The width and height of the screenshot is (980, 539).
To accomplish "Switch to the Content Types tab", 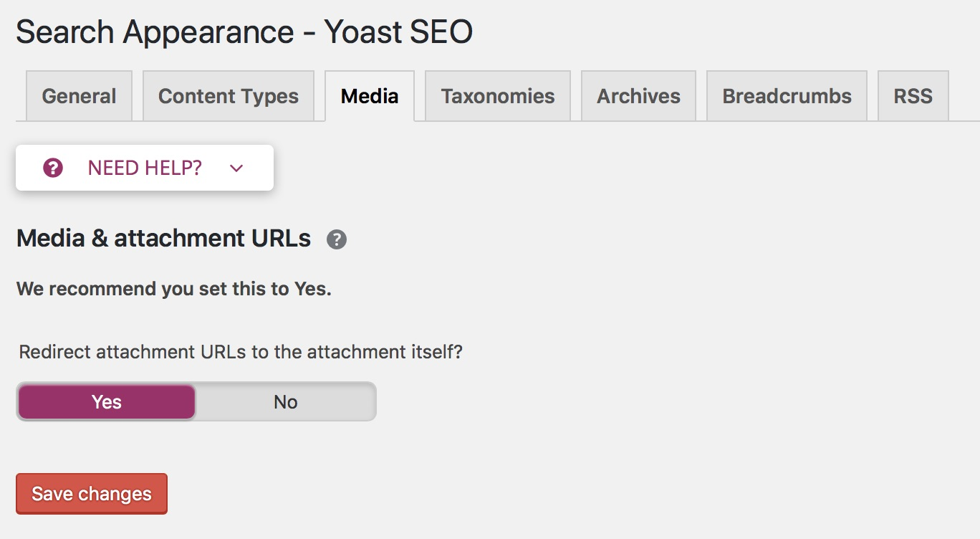I will pyautogui.click(x=229, y=96).
